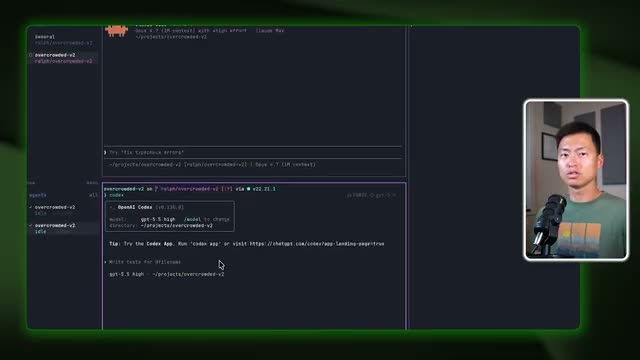
Task: Click the Claude status line showing Opus 4.7 context
Action: pyautogui.click(x=212, y=164)
